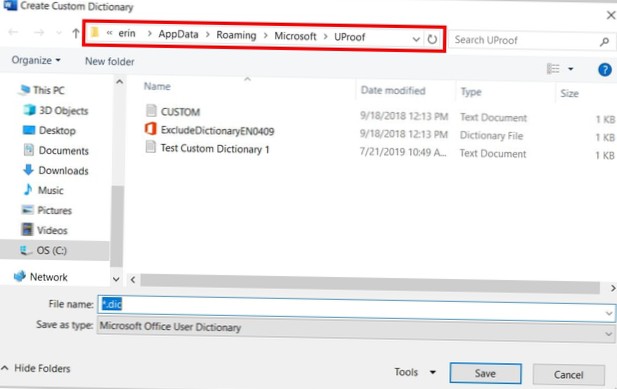
Task: Sort by Size column header
Action: pos(569,93)
